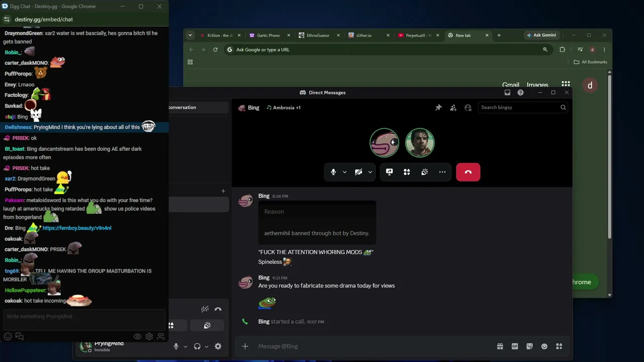Open the emoji picker in Discord message bar
Viewport: 644px width, 362px height.
(x=544, y=346)
